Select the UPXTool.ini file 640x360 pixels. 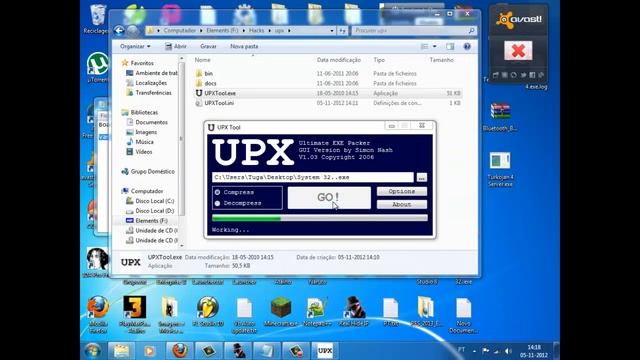(219, 103)
